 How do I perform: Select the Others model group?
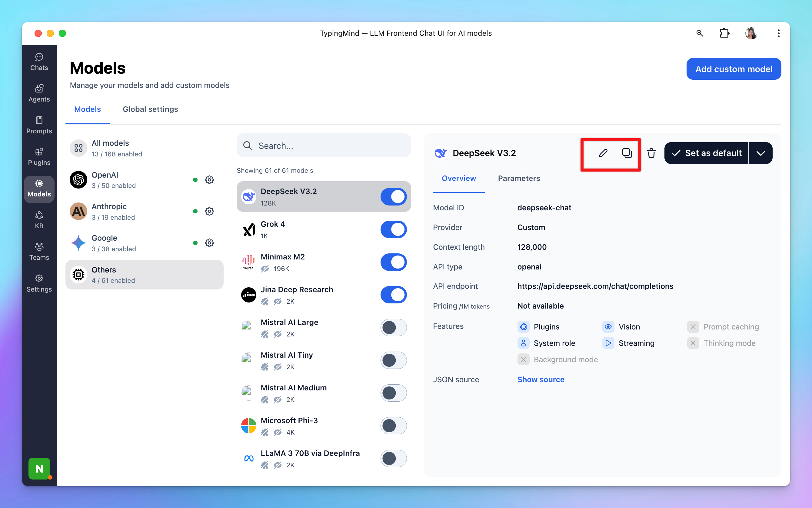[x=145, y=275]
